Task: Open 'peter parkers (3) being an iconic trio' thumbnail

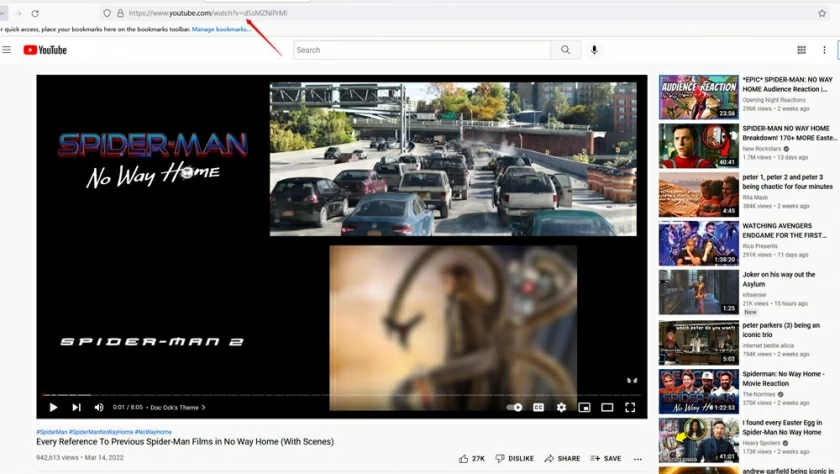Action: coord(699,343)
